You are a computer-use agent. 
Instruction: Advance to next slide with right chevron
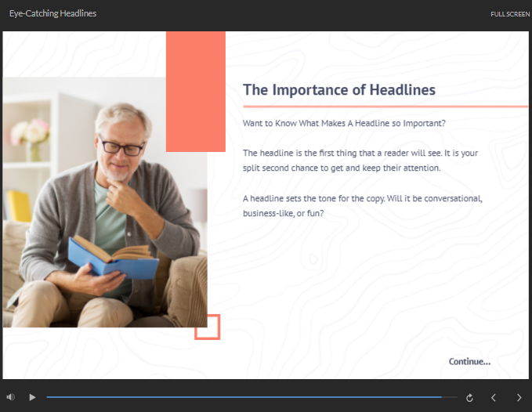519,397
